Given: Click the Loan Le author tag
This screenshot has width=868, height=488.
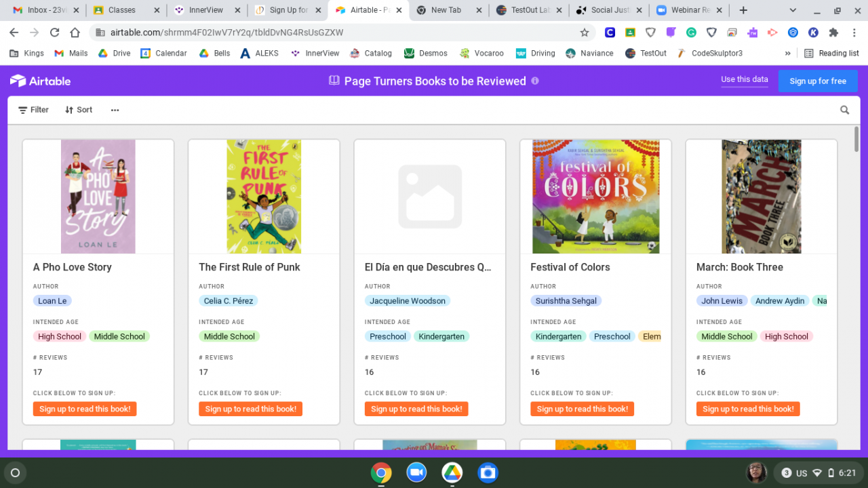Looking at the screenshot, I should tap(52, 301).
